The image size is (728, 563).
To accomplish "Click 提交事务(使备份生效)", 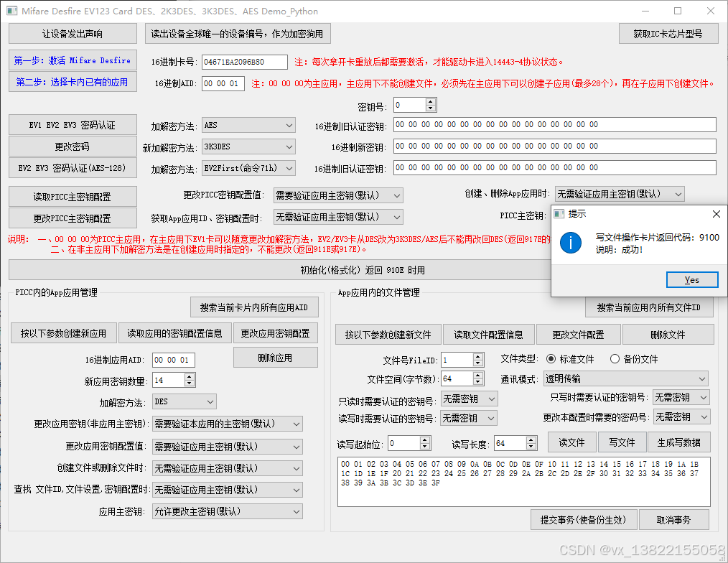I will (x=584, y=519).
